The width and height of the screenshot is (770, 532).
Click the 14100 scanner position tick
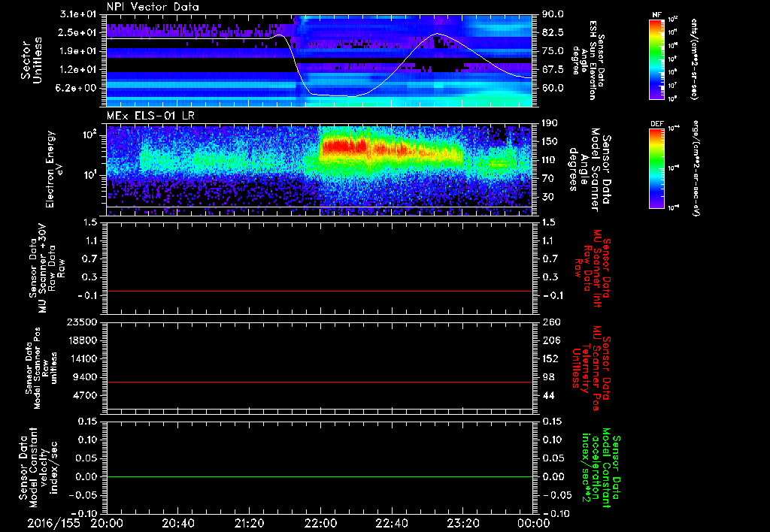(x=83, y=358)
